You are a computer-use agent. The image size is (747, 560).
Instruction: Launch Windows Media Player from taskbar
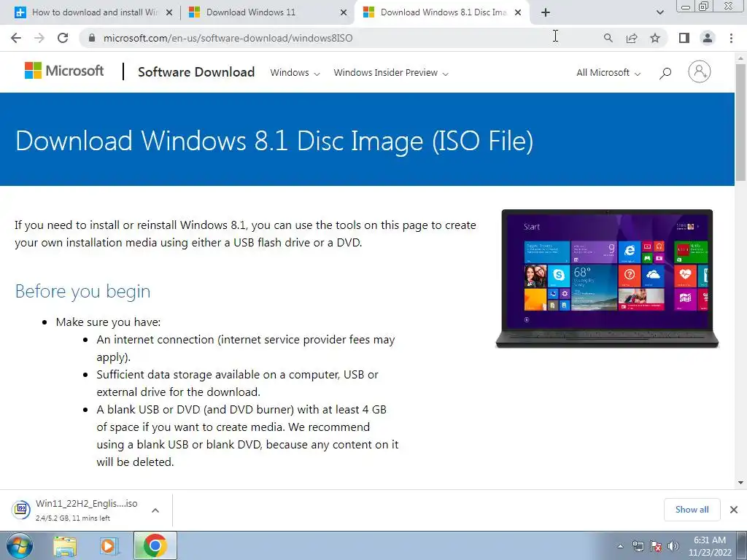point(109,546)
